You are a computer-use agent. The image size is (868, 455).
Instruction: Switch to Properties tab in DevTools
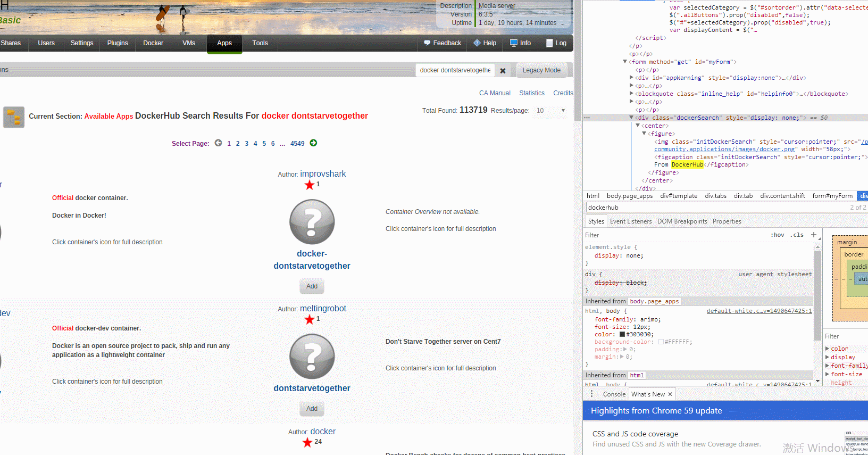(x=727, y=221)
